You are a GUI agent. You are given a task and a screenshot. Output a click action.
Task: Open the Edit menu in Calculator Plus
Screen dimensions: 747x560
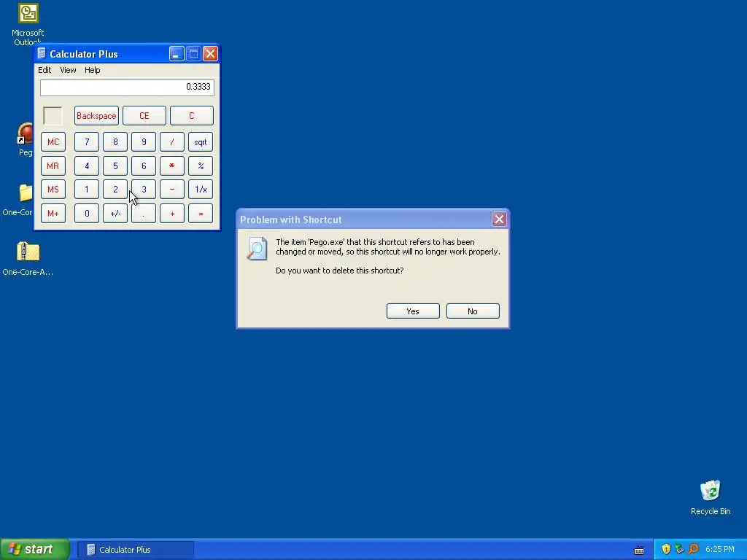pos(44,70)
